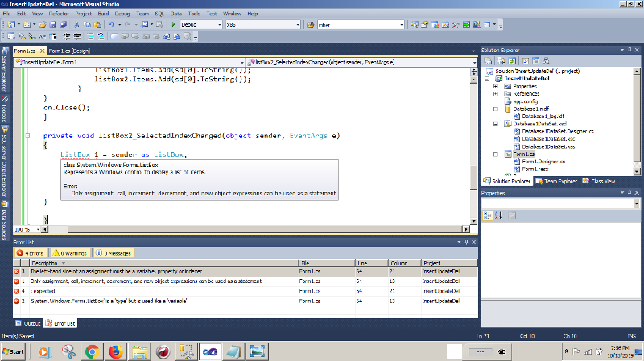Open the Build menu
Screen dimensions: 644x361
click(103, 14)
